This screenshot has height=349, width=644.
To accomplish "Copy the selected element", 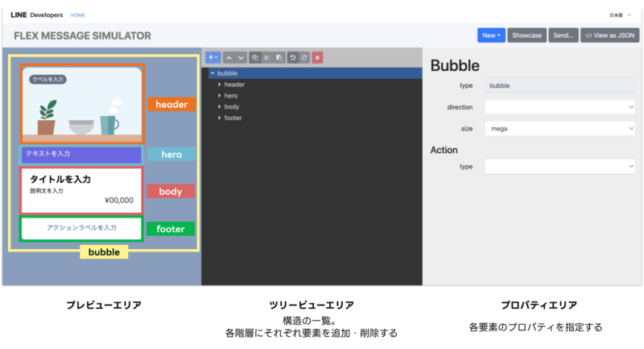I will 255,57.
